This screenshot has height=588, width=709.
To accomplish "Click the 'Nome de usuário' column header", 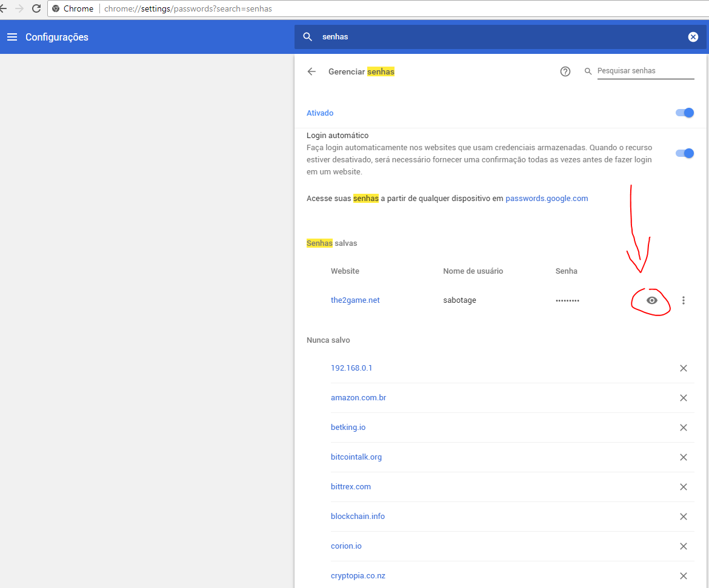I will (x=473, y=271).
